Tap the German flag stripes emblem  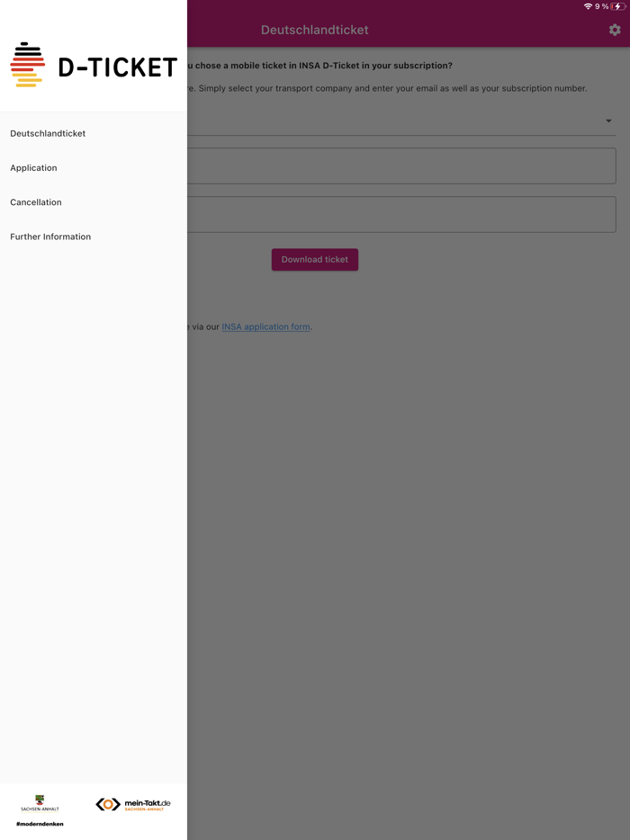27,65
